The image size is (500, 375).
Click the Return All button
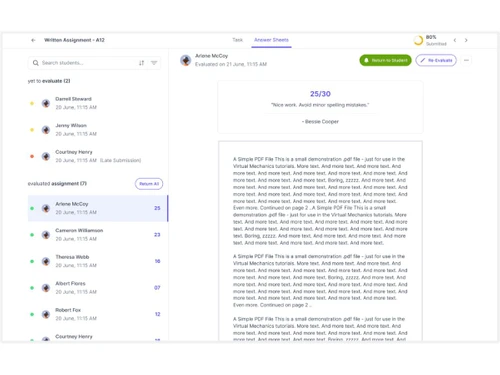pos(149,184)
